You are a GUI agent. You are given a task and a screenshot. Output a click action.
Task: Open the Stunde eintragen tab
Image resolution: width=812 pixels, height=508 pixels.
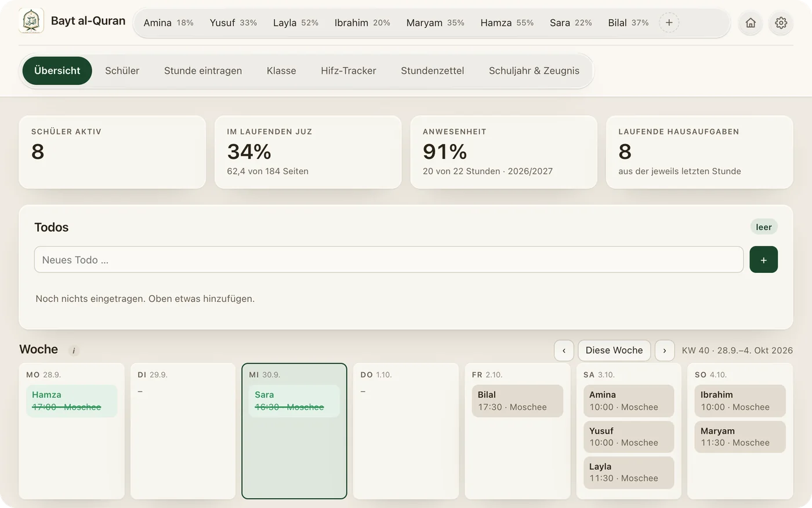(203, 71)
